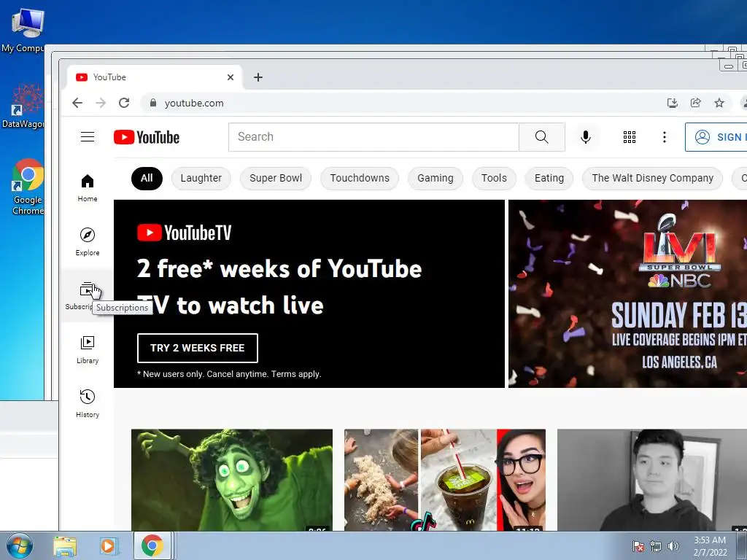Select the My Computer desktop icon
Viewport: 747px width, 560px height.
pyautogui.click(x=25, y=31)
